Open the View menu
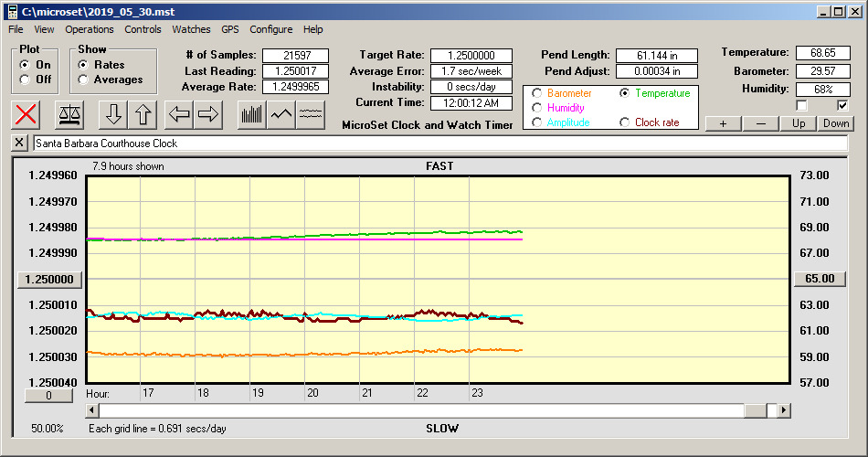Image resolution: width=868 pixels, height=457 pixels. 44,29
